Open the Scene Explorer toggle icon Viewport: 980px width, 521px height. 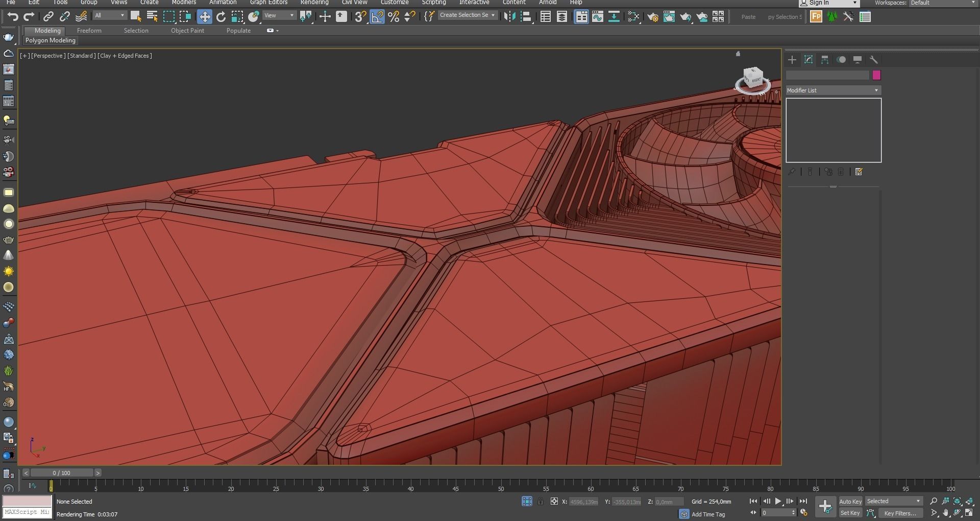coord(546,16)
